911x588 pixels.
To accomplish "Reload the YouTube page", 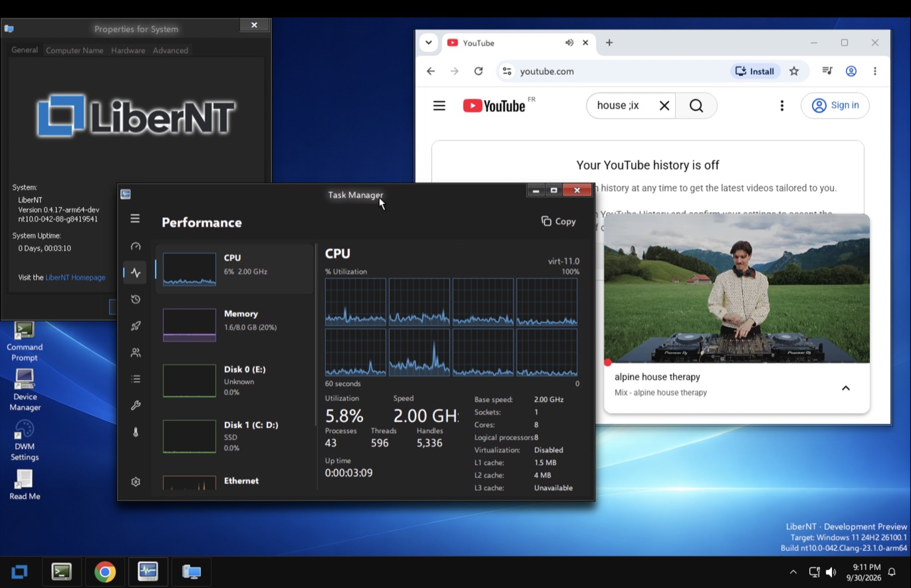I will pos(478,71).
